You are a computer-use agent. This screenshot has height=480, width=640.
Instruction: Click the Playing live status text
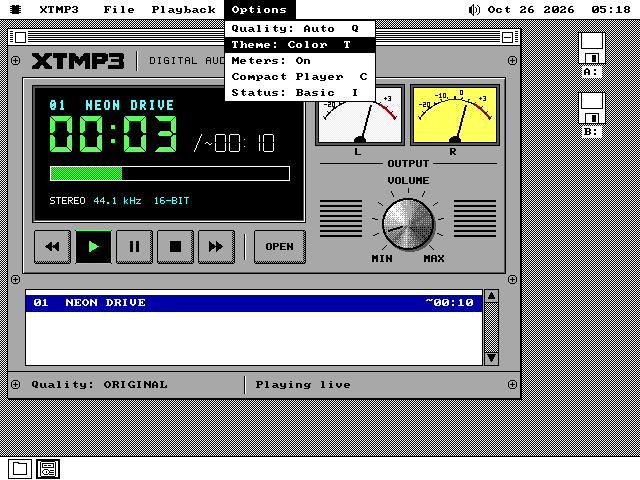pyautogui.click(x=303, y=384)
